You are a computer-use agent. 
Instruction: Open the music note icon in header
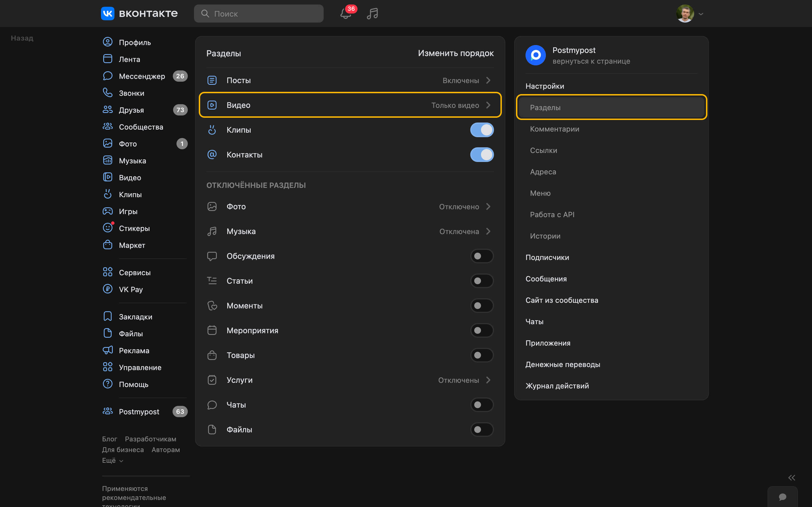[372, 14]
